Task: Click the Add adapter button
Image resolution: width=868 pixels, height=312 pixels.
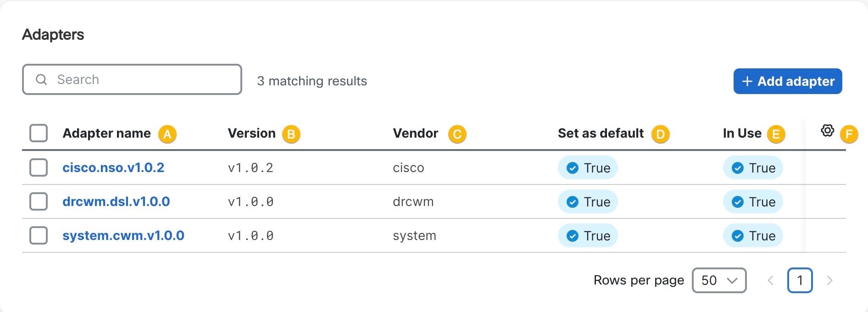Action: pyautogui.click(x=787, y=81)
